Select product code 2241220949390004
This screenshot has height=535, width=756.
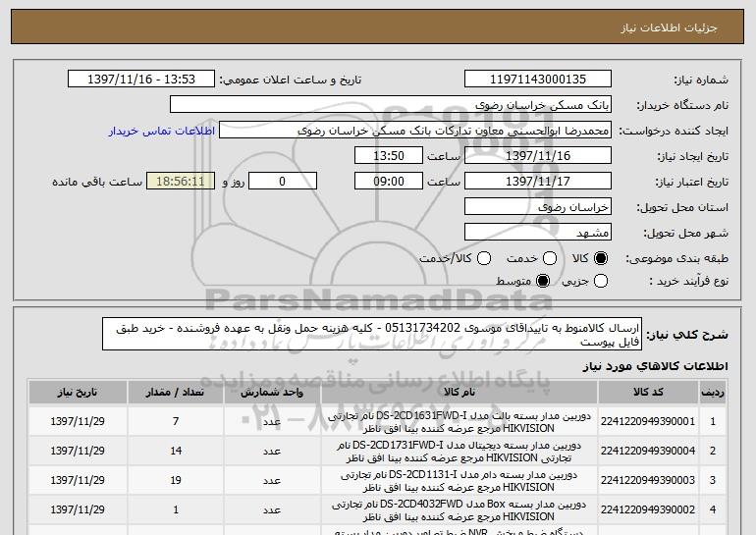pyautogui.click(x=648, y=451)
